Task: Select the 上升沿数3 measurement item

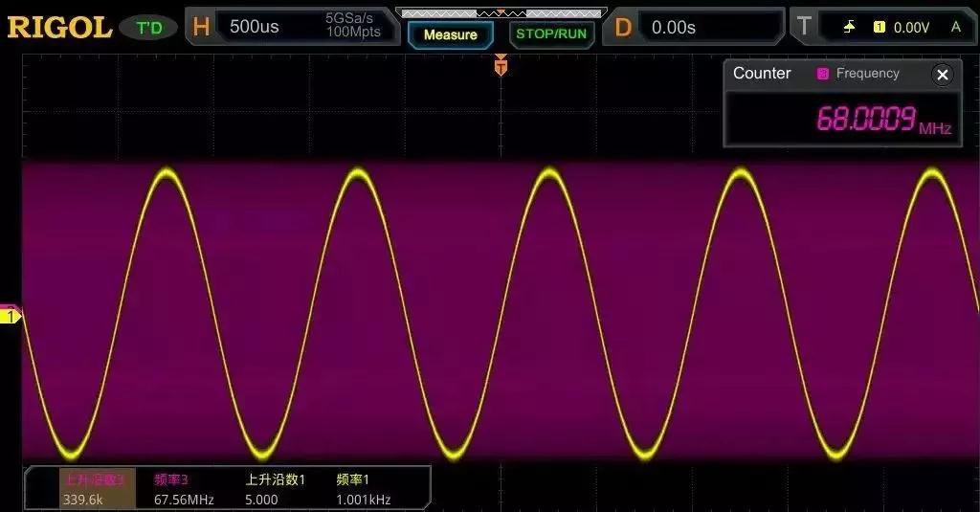Action: pyautogui.click(x=98, y=489)
